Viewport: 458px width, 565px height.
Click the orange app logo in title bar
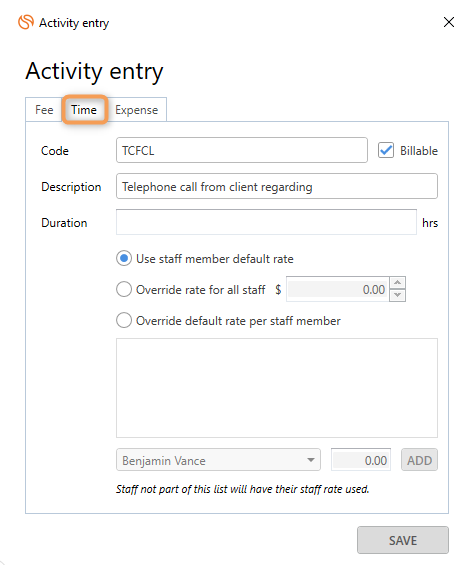[x=26, y=22]
